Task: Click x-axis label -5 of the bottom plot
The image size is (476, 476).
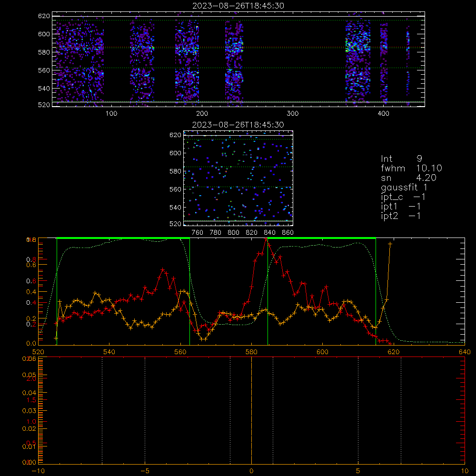Action: (x=145, y=471)
